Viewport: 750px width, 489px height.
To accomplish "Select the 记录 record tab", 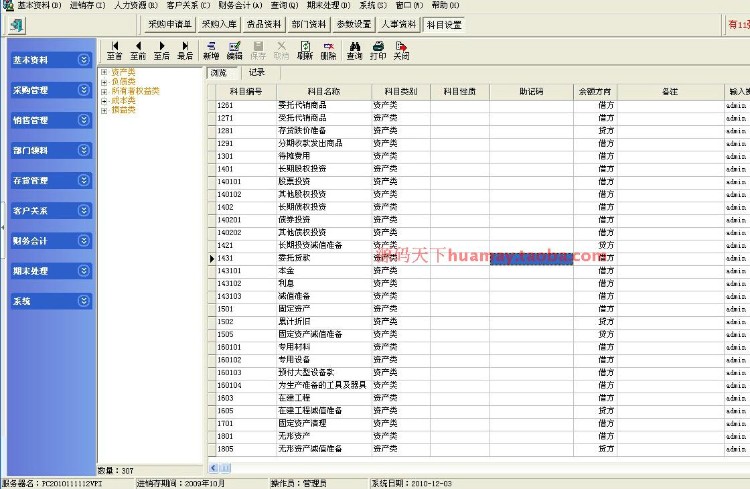I will (257, 72).
